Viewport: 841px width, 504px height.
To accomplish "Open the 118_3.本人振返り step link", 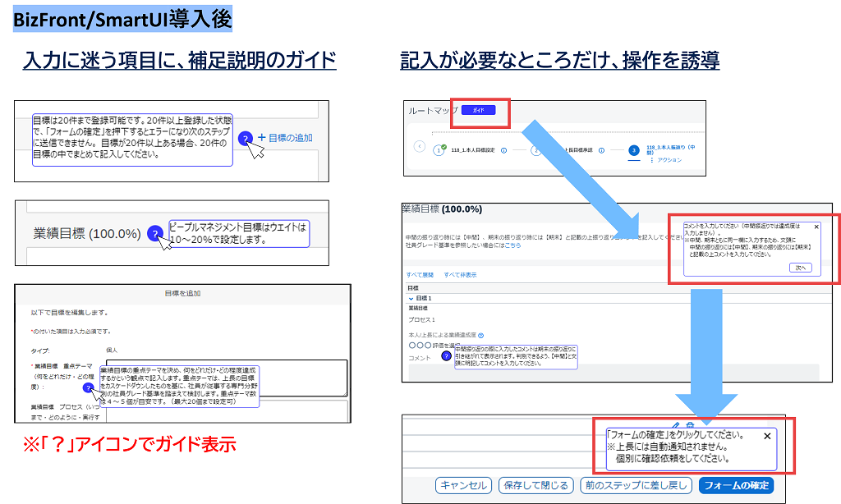I will [670, 149].
